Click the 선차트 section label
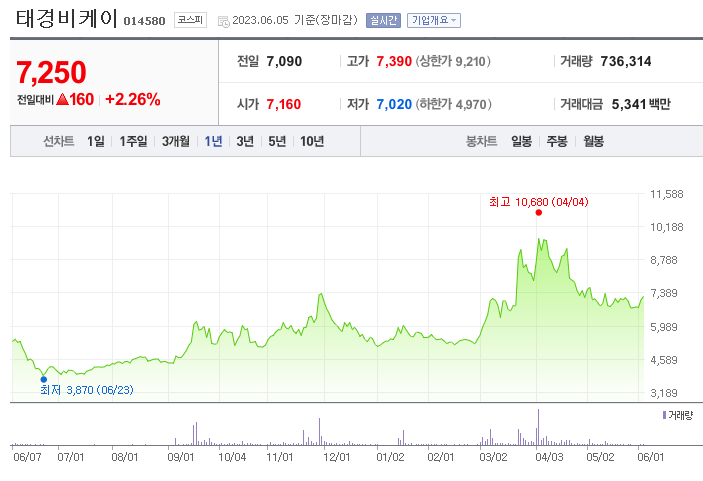Viewport: 703px width, 481px height. [58, 142]
